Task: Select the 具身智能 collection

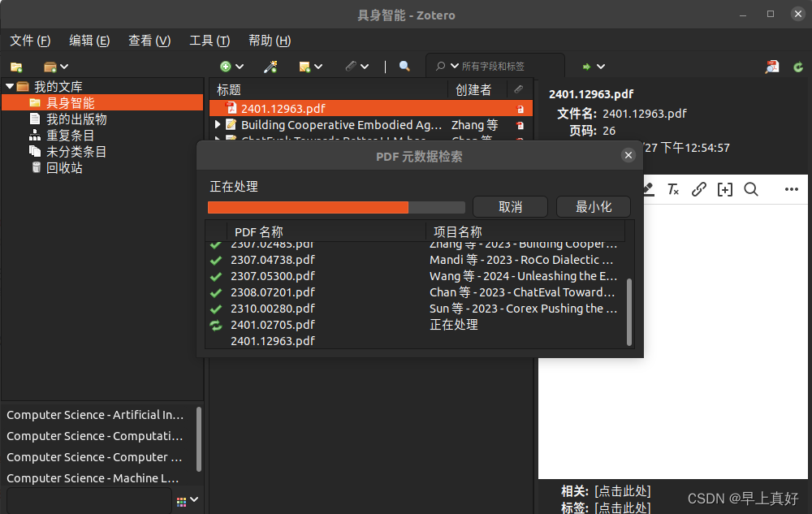Action: [102, 102]
